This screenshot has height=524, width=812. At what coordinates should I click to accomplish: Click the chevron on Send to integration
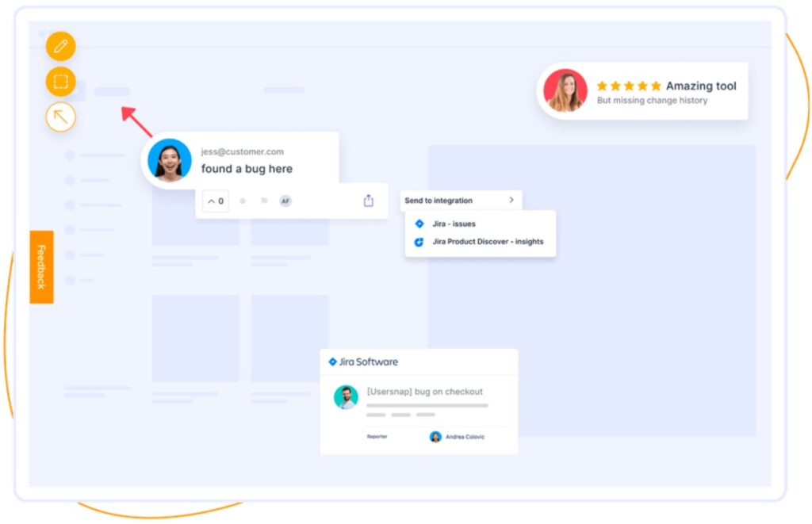(x=512, y=200)
